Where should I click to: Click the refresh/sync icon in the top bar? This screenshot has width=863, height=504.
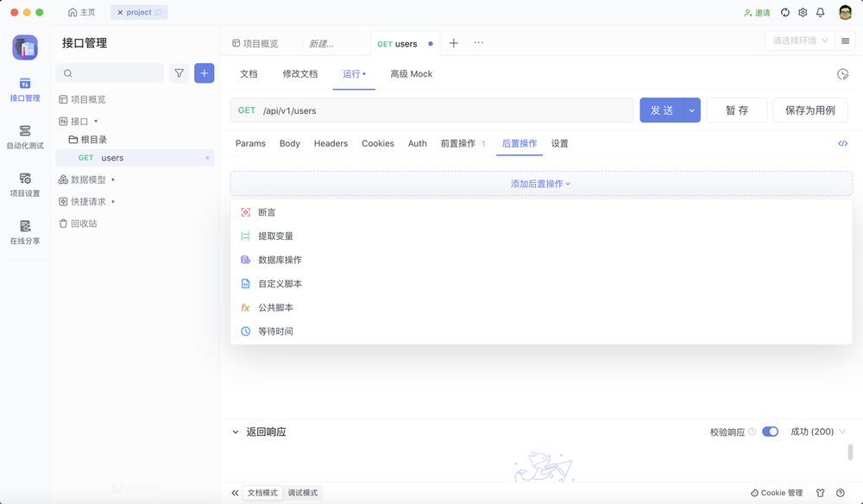click(784, 13)
